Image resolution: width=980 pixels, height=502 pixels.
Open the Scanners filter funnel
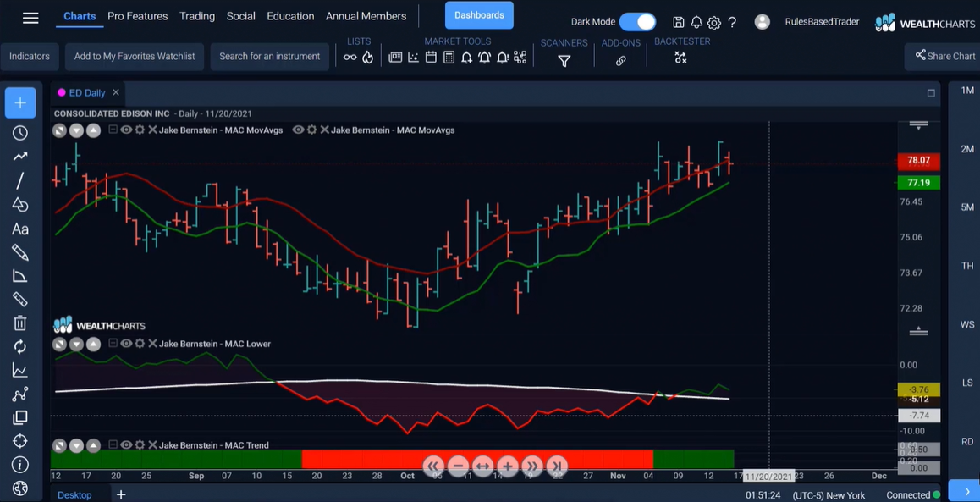[x=564, y=61]
